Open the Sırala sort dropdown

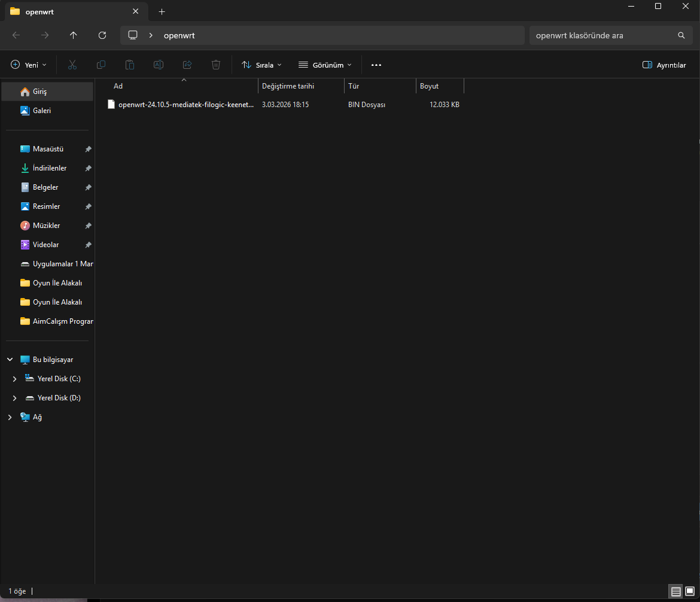coord(261,65)
